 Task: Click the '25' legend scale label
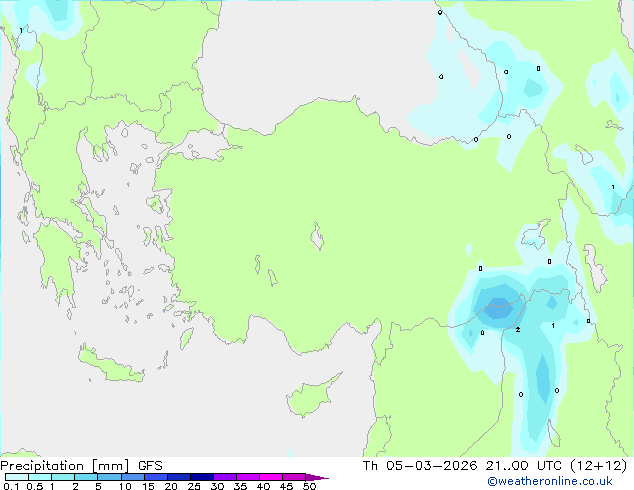[194, 486]
